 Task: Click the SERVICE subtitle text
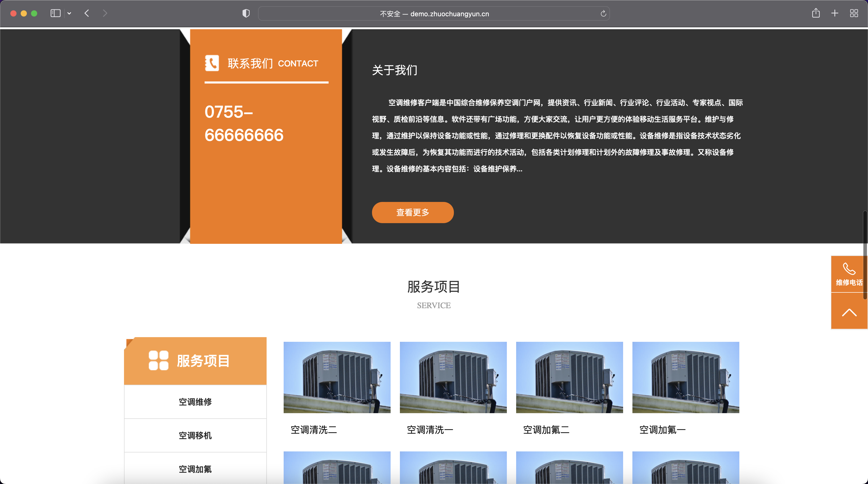pos(434,306)
